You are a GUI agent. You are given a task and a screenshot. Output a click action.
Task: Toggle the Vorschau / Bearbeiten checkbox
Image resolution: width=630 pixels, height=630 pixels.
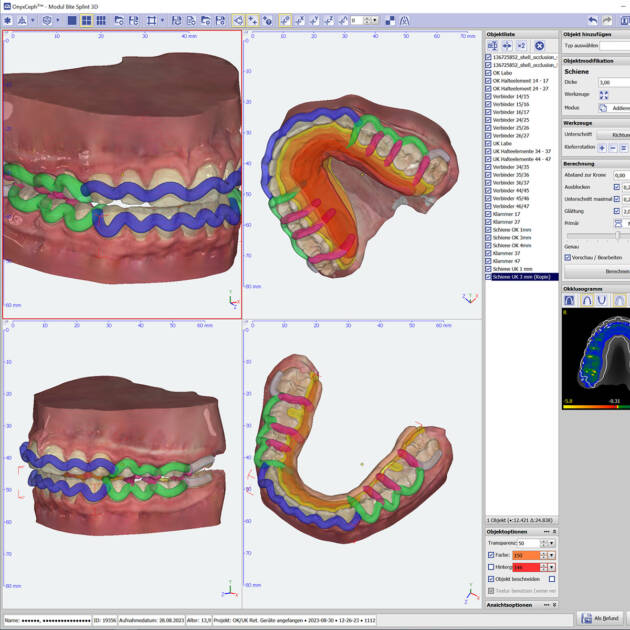click(567, 258)
